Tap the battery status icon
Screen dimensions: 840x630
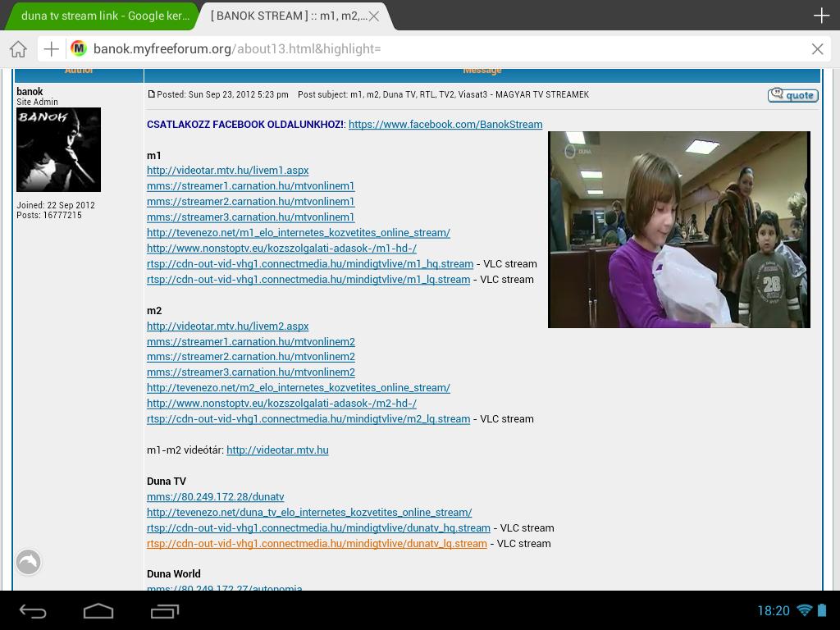click(x=822, y=610)
